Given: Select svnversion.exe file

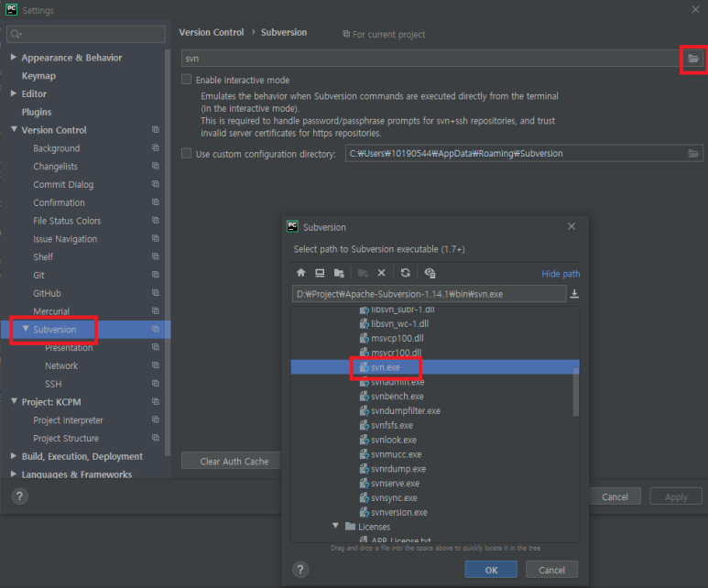Looking at the screenshot, I should [399, 513].
